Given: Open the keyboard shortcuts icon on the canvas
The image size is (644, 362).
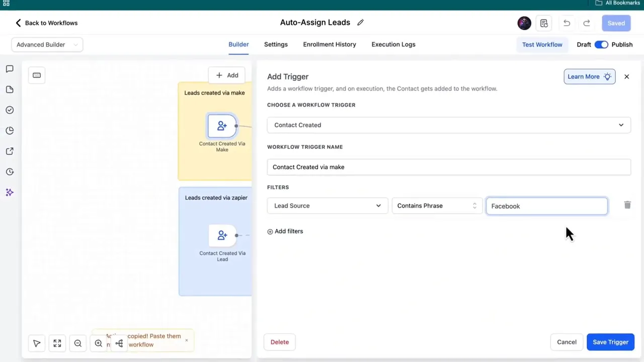Looking at the screenshot, I should point(36,75).
